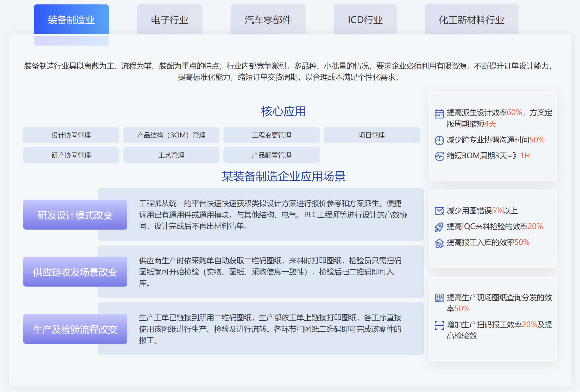Screen dimensions: 580x392
Task: Click clock icon beside 减少跨专业协调沟通时间
Action: coord(439,140)
